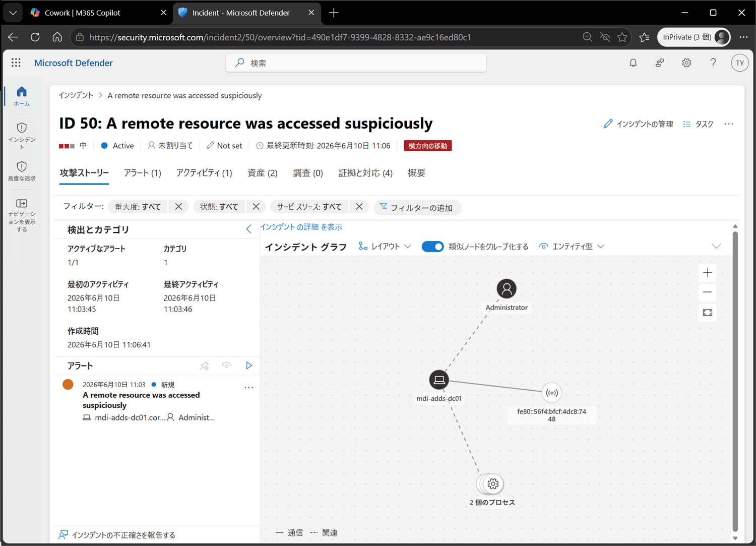The image size is (756, 546).
Task: Zoom out on the incident graph
Action: pos(708,292)
